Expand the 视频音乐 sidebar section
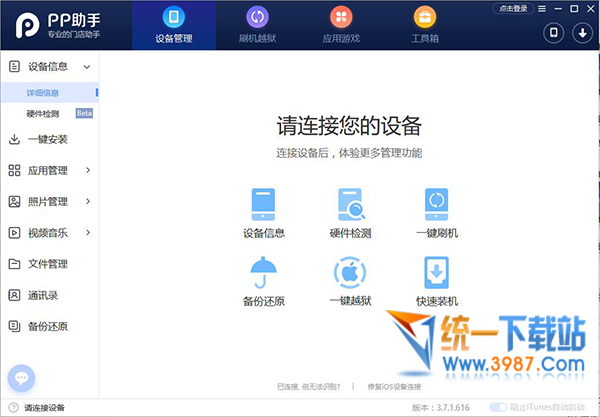Image resolution: width=600 pixels, height=417 pixels. coord(88,233)
